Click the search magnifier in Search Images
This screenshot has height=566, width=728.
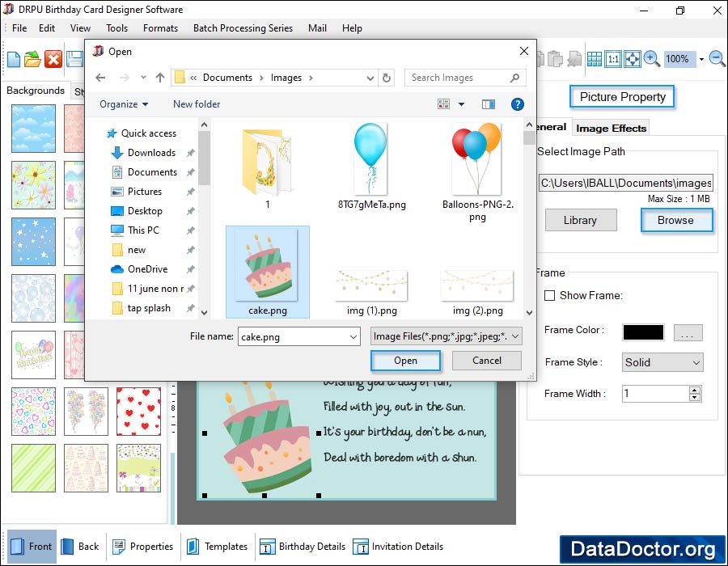[514, 78]
